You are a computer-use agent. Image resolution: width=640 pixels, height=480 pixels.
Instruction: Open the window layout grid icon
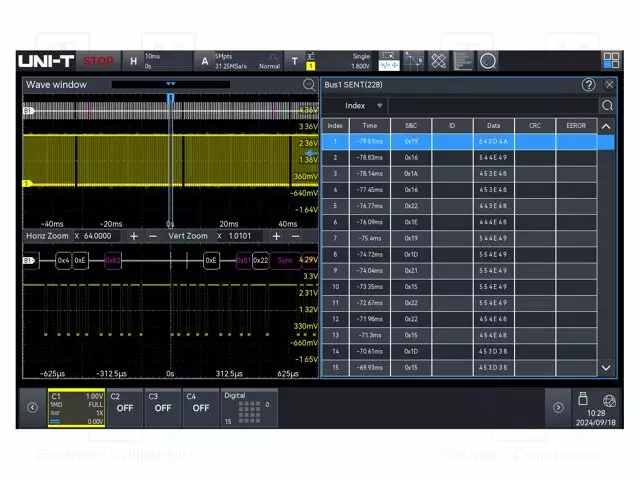[x=610, y=61]
